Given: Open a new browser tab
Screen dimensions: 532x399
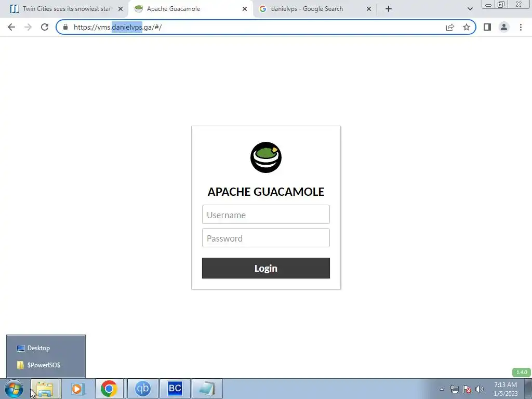Looking at the screenshot, I should [389, 9].
